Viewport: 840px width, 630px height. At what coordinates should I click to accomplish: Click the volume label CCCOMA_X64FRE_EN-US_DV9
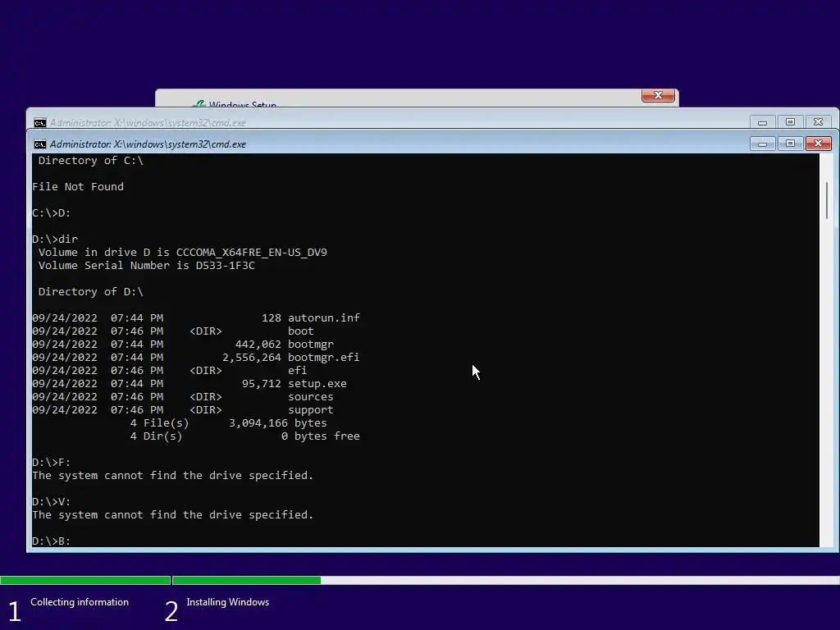coord(251,253)
